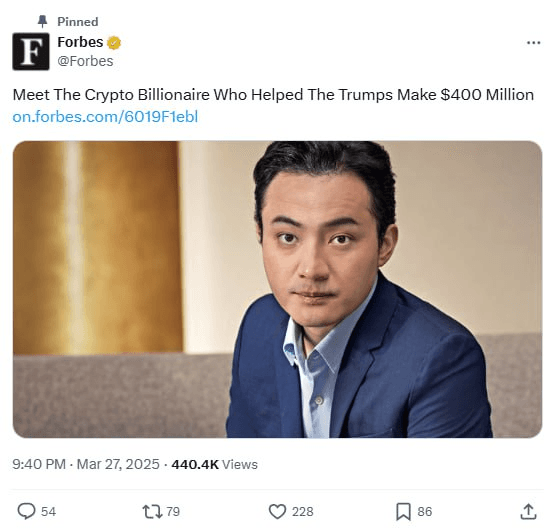
Task: Click the 86 bookmarks count
Action: [425, 511]
